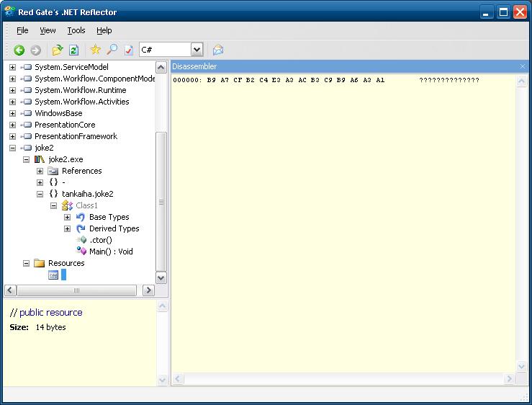
Task: Select the joke2.exe module
Action: click(x=66, y=160)
